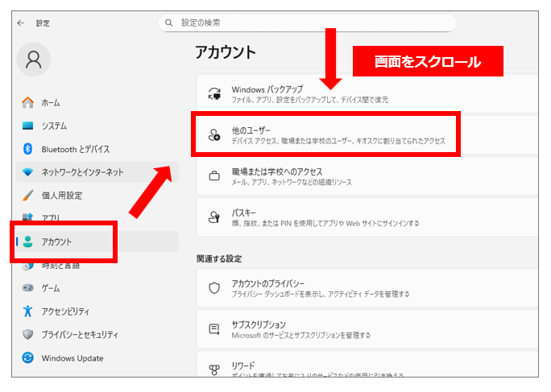The image size is (551, 392).
Task: Open ゲーム settings category
Action: (x=97, y=288)
